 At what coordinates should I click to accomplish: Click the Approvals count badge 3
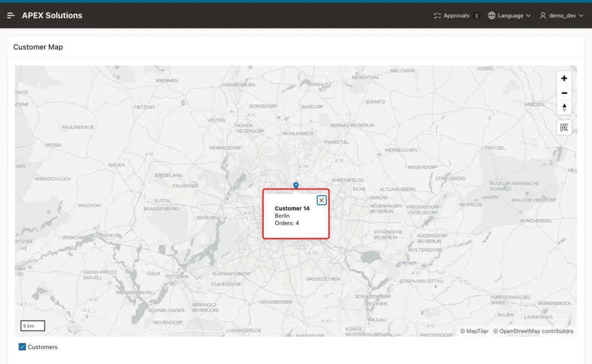pos(476,16)
